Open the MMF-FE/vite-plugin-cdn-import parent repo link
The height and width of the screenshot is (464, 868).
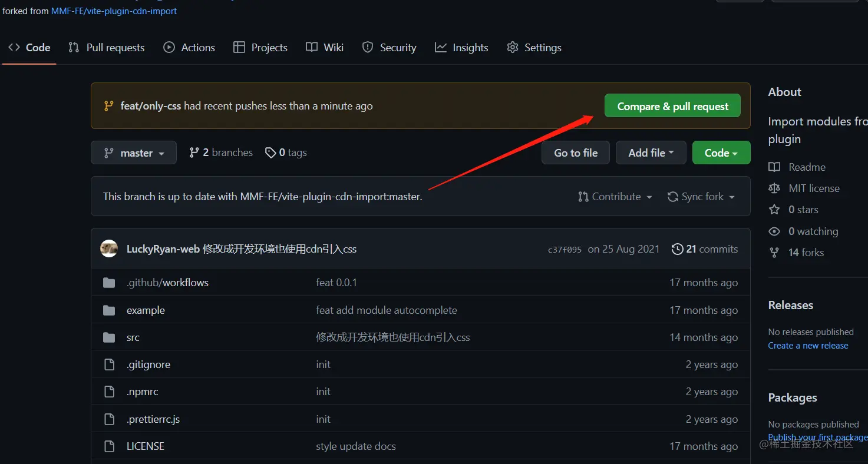tap(114, 11)
